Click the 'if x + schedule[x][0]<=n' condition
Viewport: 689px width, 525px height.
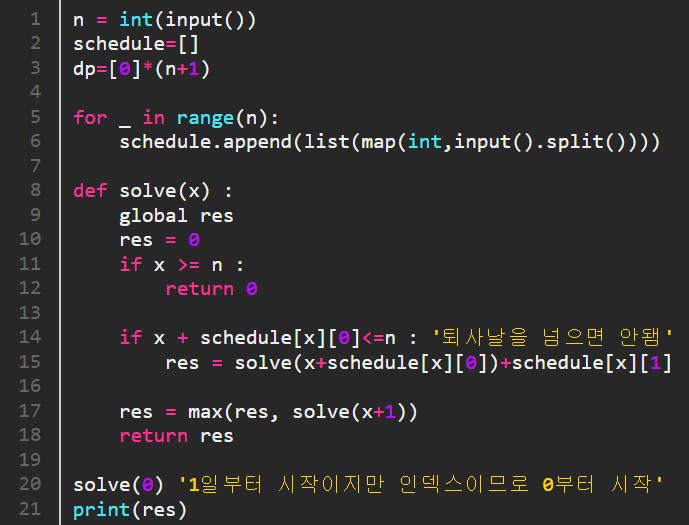[x=257, y=338]
